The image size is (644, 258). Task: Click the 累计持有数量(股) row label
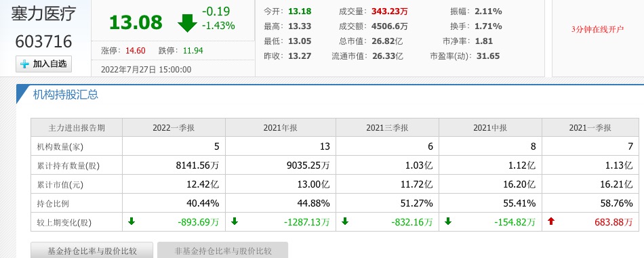tap(68, 166)
